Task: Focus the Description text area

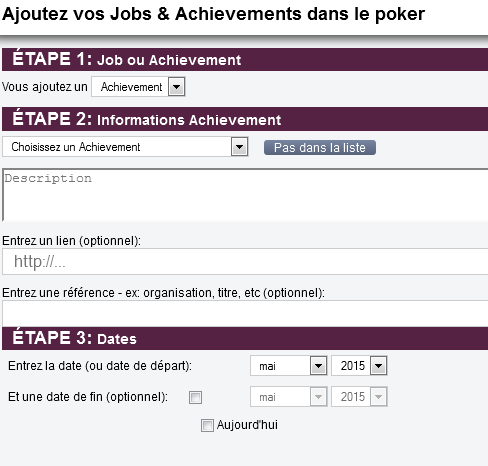Action: tap(245, 195)
